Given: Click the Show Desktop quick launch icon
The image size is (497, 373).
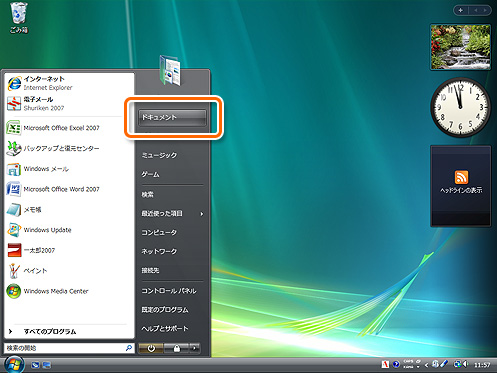Looking at the screenshot, I should [35, 365].
